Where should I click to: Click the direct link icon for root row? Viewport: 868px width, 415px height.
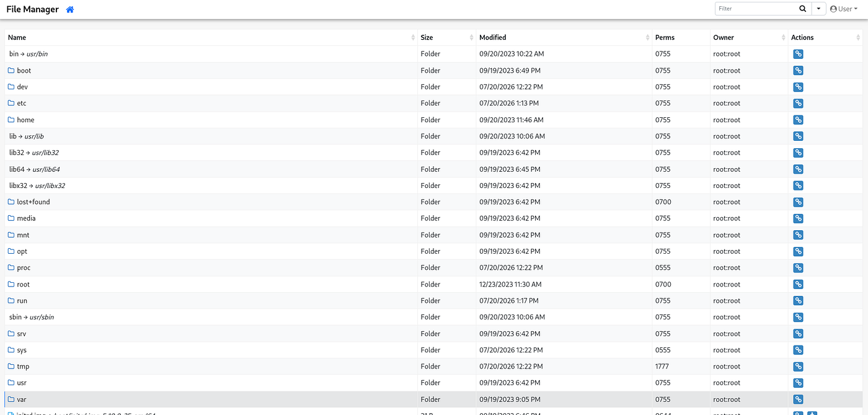798,284
